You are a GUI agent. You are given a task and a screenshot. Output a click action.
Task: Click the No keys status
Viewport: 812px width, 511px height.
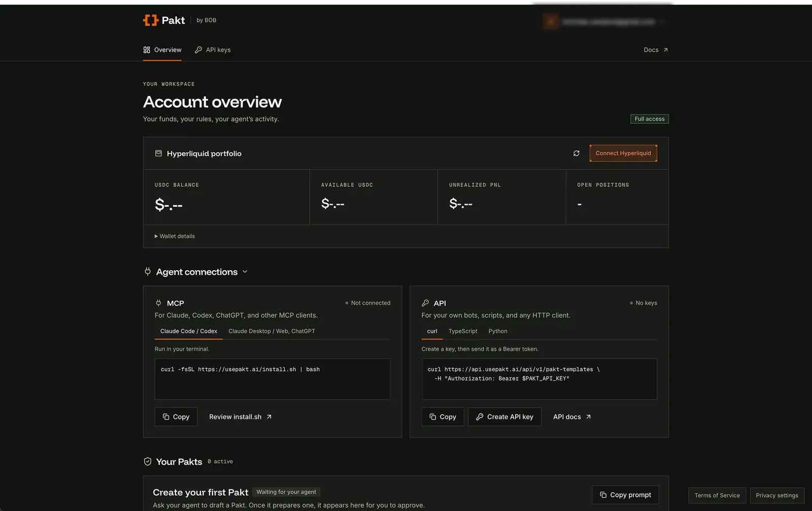click(644, 303)
